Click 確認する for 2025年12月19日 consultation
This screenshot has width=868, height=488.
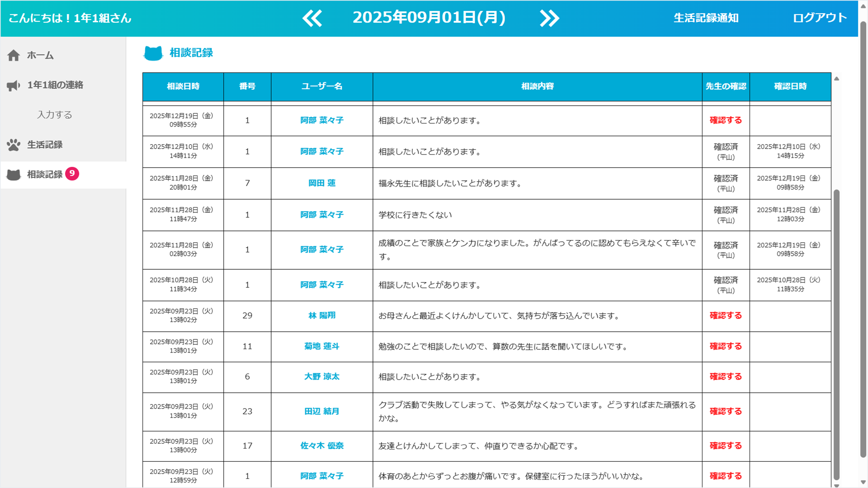[725, 120]
